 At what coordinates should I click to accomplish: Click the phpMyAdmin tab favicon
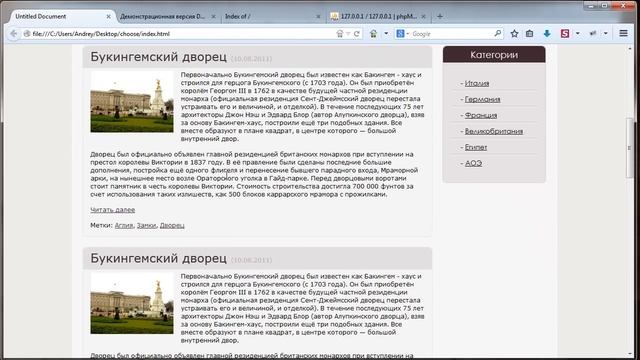point(334,16)
